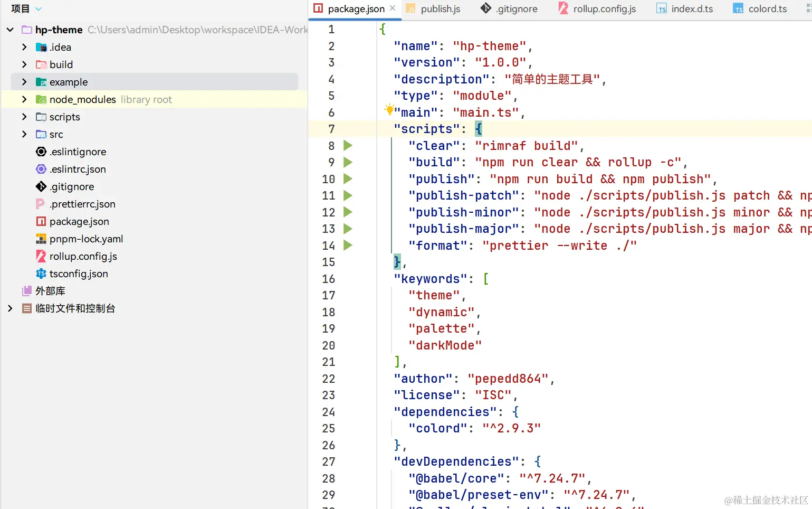Select .eslintignore in project tree

pyautogui.click(x=78, y=152)
